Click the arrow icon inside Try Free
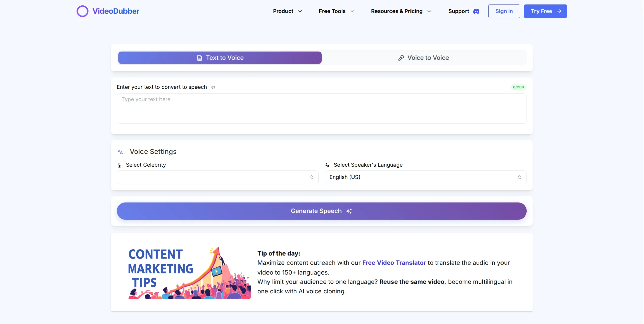 point(559,11)
